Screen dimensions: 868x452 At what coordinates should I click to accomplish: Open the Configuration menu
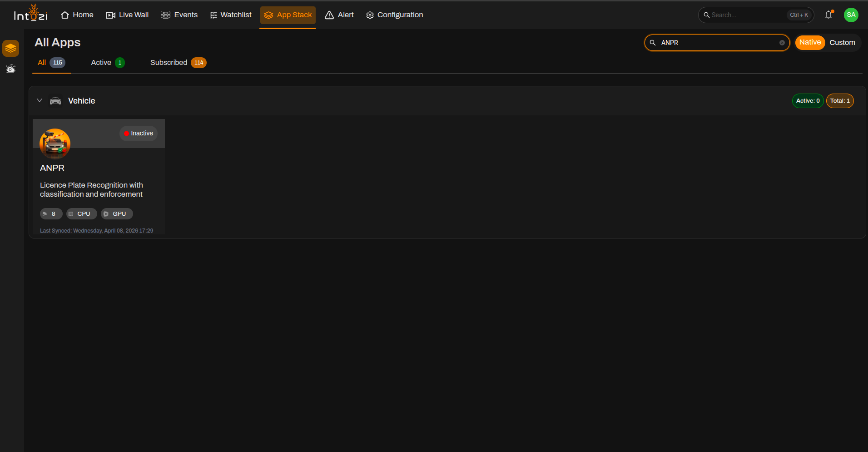(395, 15)
